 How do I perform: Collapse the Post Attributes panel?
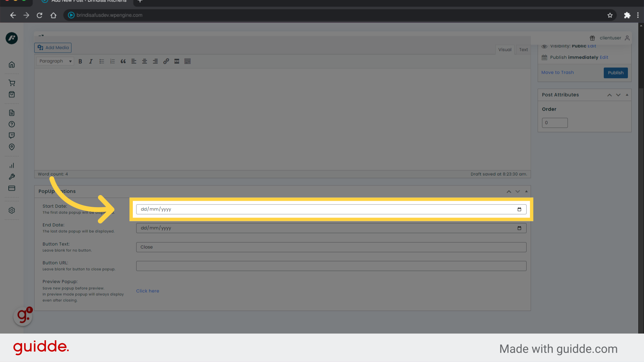[627, 95]
